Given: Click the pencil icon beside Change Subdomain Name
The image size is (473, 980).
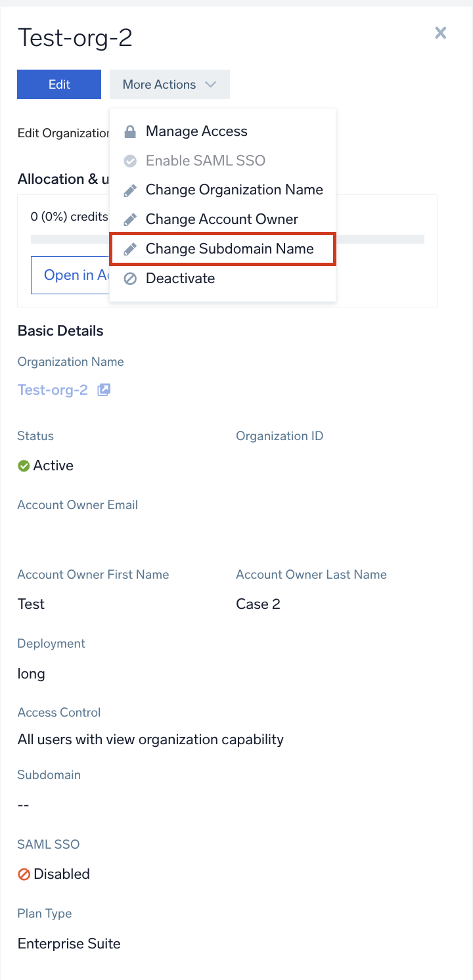Looking at the screenshot, I should coord(130,249).
